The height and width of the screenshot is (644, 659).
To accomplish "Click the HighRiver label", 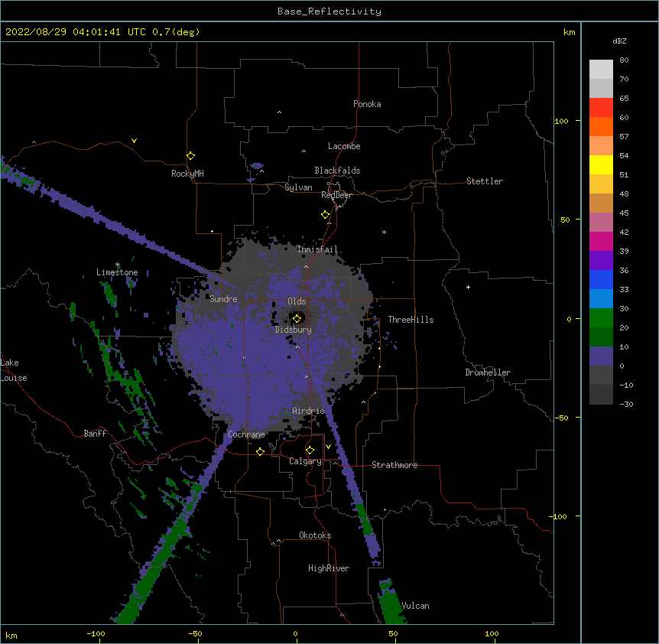I will click(329, 568).
